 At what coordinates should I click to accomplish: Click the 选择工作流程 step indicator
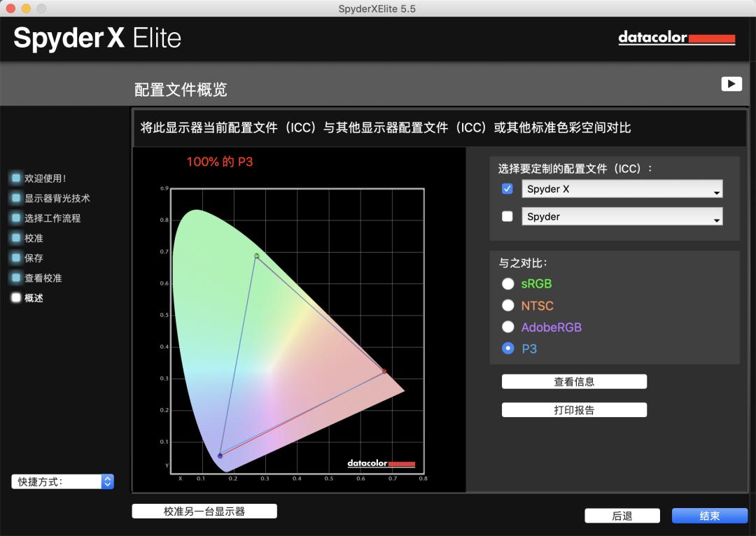[x=16, y=218]
